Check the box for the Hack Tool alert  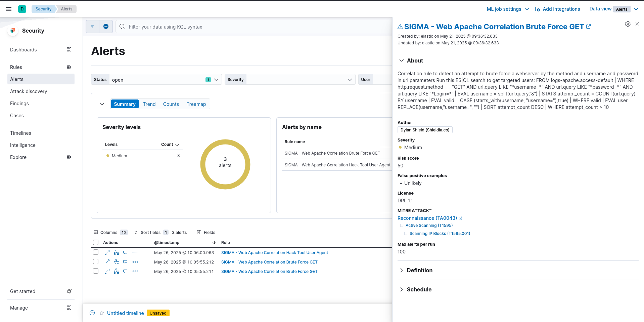(96, 252)
